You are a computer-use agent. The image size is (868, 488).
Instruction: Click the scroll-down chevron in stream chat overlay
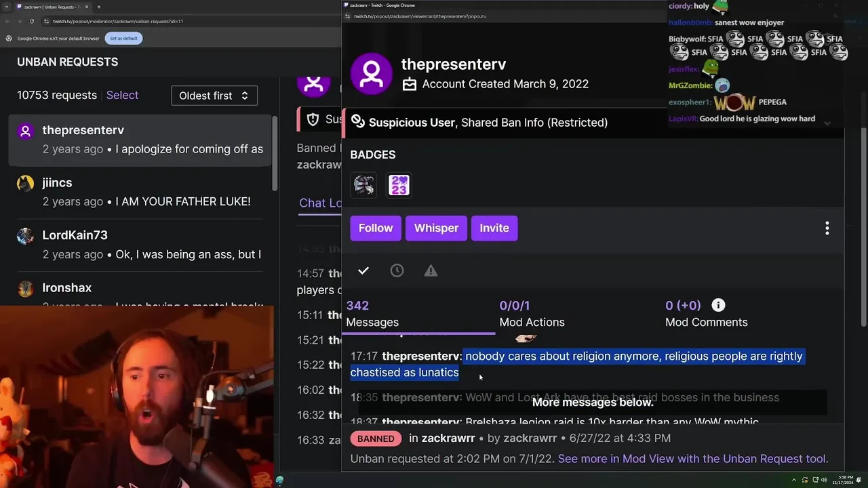pos(827,123)
